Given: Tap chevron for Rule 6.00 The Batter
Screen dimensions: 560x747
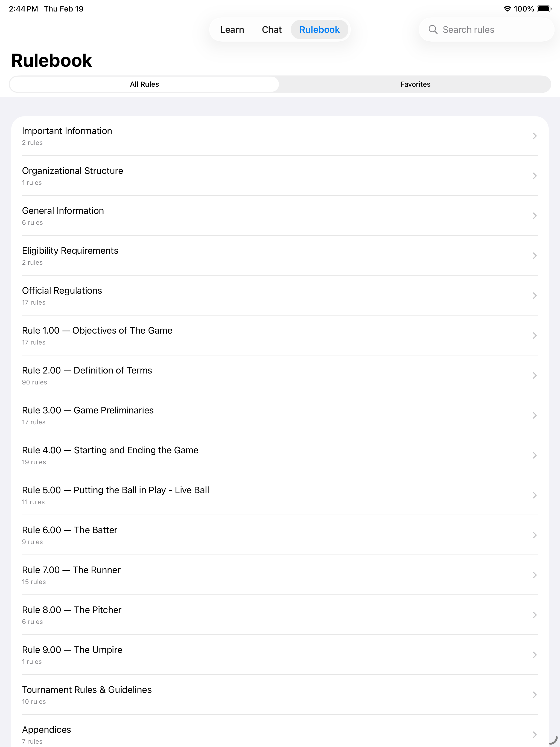Looking at the screenshot, I should pos(534,535).
